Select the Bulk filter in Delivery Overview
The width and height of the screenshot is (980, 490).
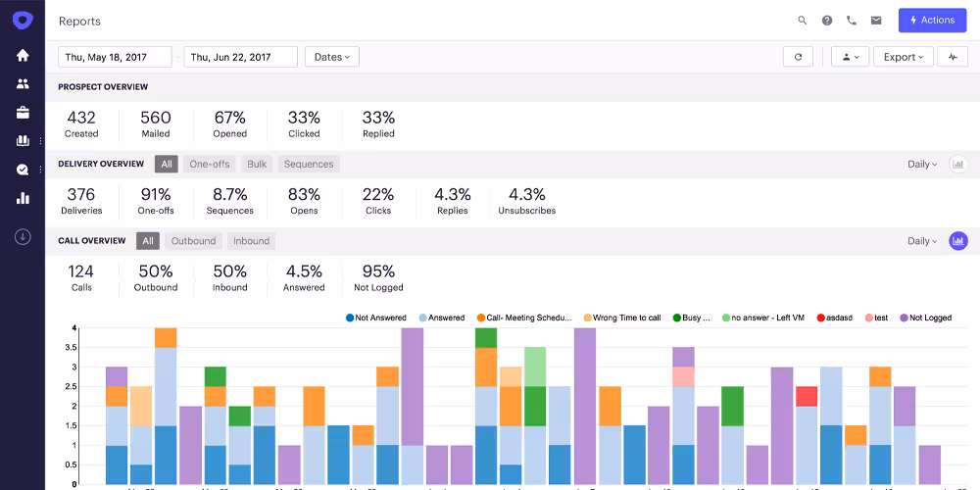pyautogui.click(x=257, y=164)
